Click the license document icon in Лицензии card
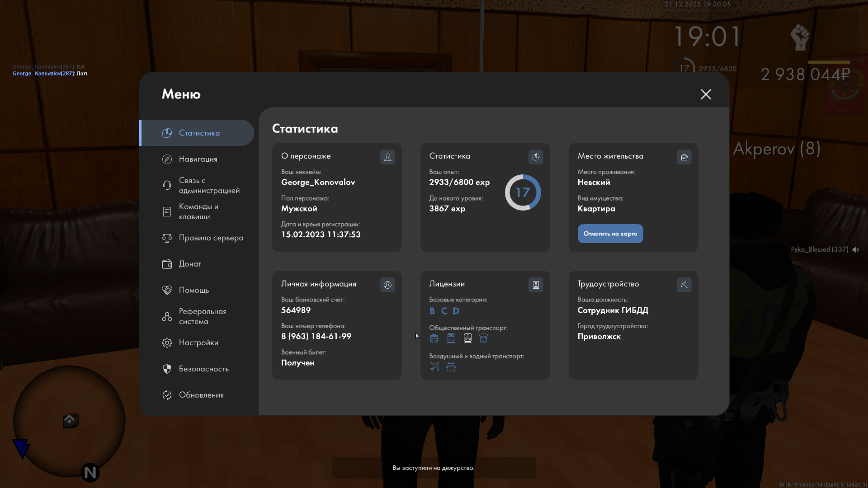 pos(536,285)
